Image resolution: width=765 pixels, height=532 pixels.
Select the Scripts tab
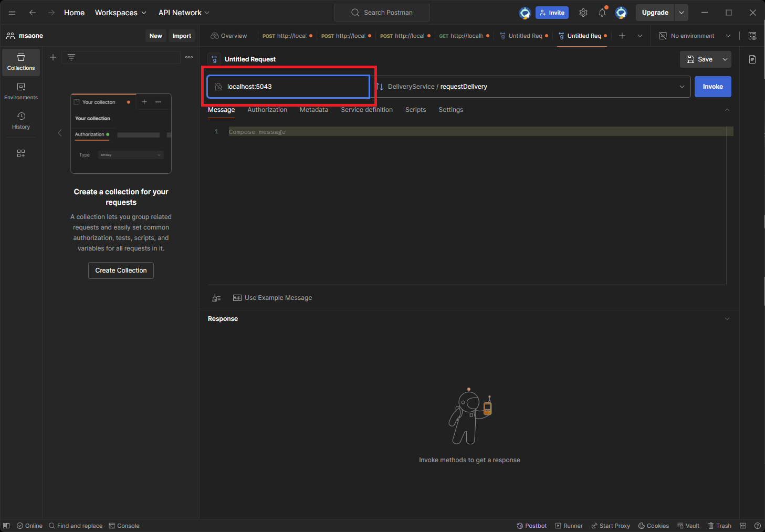[415, 110]
